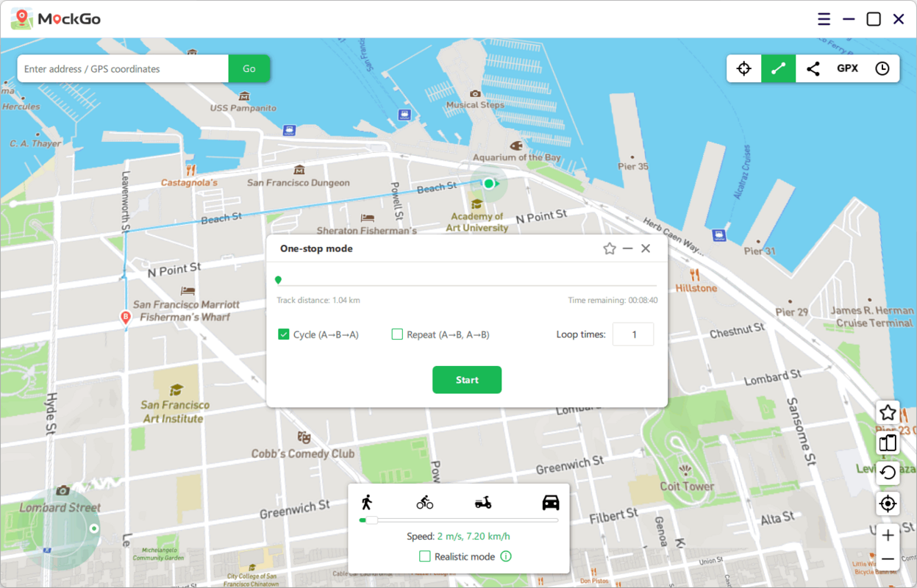Click the Speed: 2 m/s, 7.20 km/h text
This screenshot has height=588, width=917.
click(458, 537)
